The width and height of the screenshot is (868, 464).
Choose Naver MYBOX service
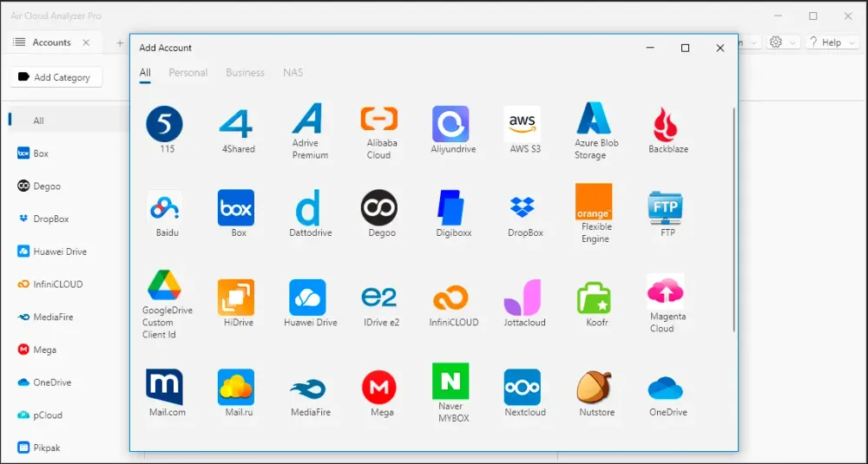[450, 381]
